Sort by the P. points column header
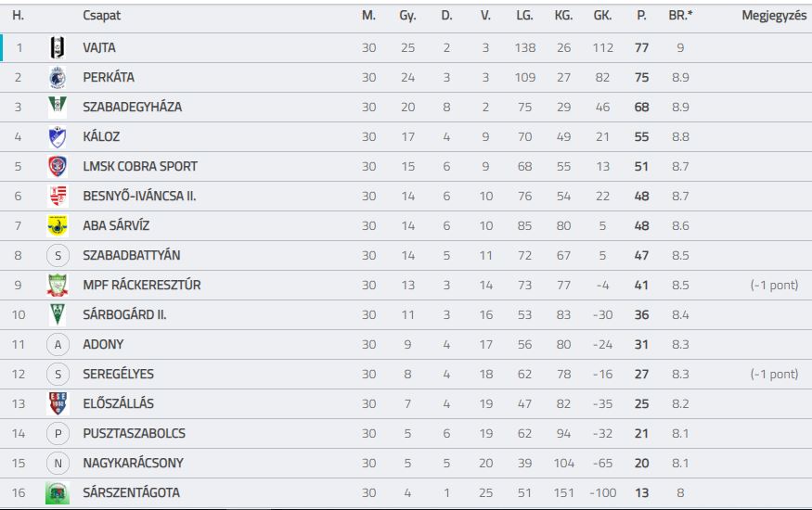Screen dimensions: 812x510 pos(641,16)
